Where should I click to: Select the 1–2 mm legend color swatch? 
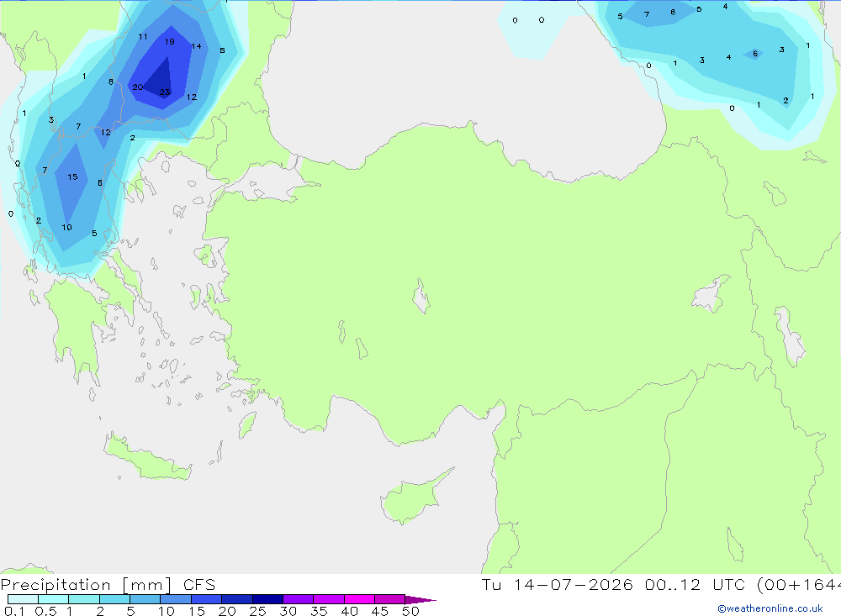coord(83,599)
